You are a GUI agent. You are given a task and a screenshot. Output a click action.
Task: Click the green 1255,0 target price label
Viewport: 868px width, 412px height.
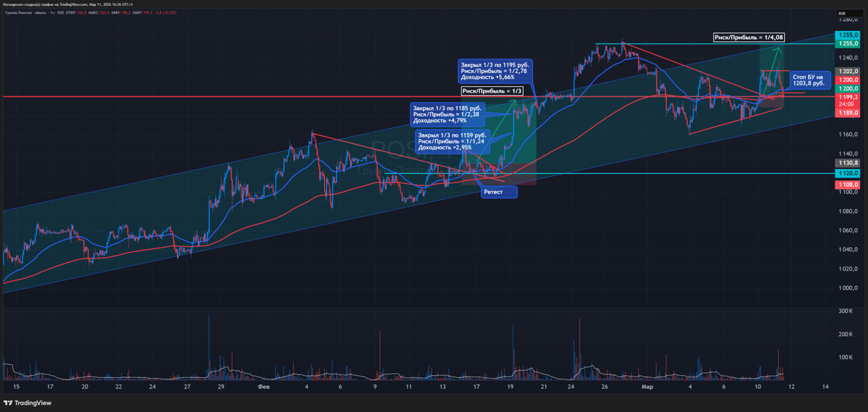coord(847,43)
